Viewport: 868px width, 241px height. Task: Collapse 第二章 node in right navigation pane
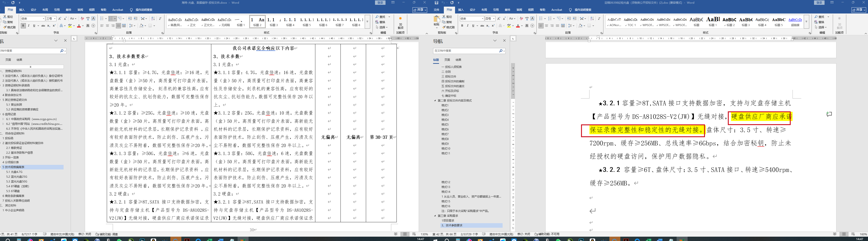(435, 100)
